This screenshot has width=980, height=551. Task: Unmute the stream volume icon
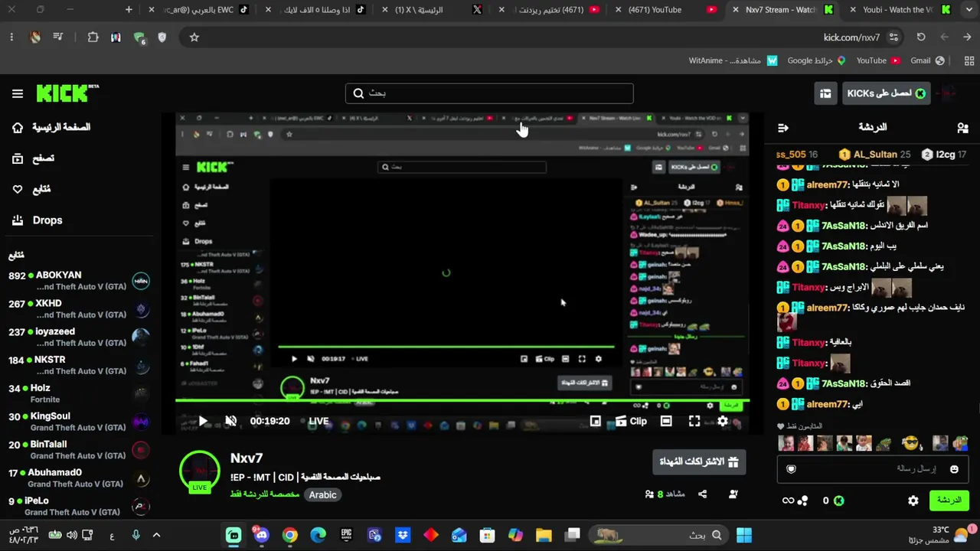(231, 421)
